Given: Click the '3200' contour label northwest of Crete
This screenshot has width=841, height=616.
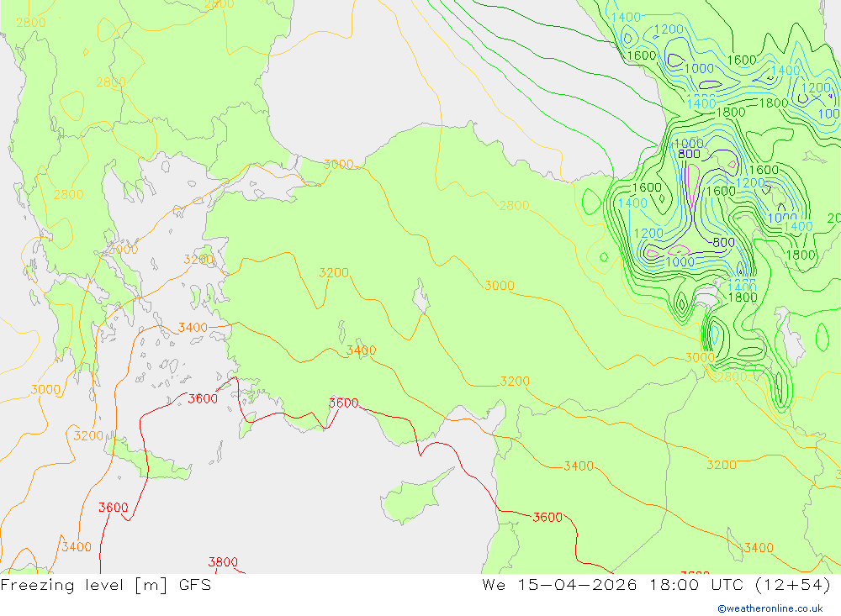Looking at the screenshot, I should (88, 435).
